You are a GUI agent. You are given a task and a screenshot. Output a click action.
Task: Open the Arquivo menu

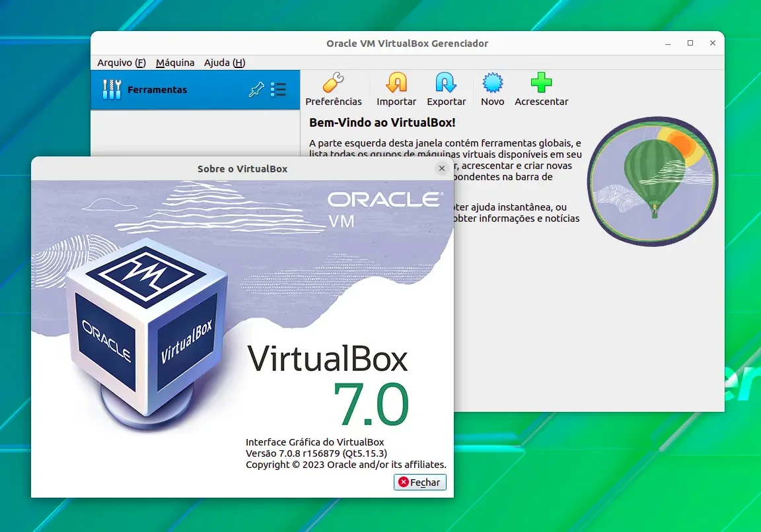click(x=122, y=63)
